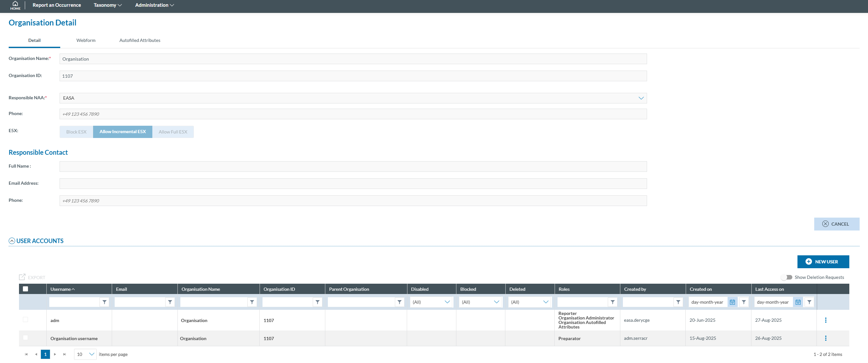The width and height of the screenshot is (868, 363).
Task: Open calendar picker for Last Access on filter
Action: (797, 302)
